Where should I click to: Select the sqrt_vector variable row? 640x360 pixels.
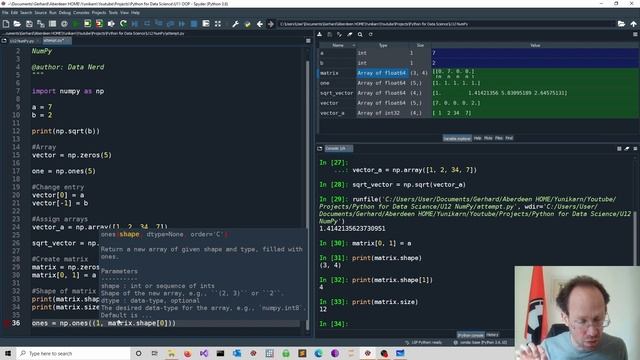(x=478, y=93)
